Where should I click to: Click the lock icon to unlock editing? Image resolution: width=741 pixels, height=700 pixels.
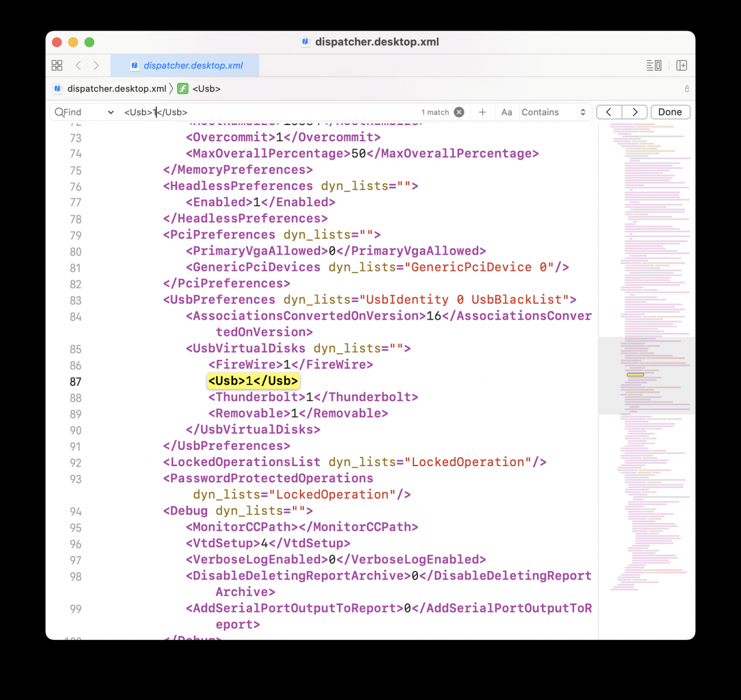[687, 89]
